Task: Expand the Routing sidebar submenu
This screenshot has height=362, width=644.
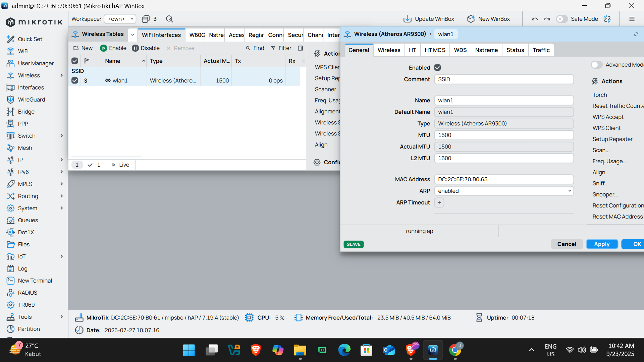Action: coord(62,196)
